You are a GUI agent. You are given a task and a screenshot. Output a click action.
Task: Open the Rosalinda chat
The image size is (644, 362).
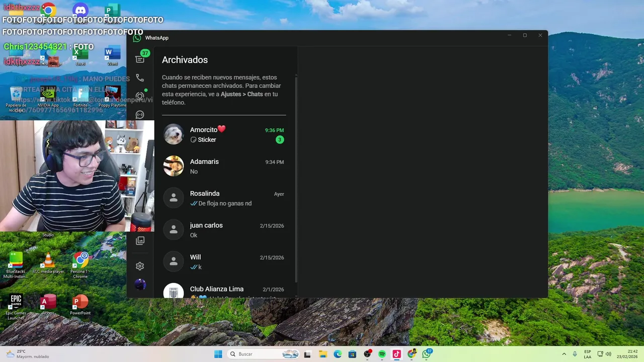click(224, 198)
